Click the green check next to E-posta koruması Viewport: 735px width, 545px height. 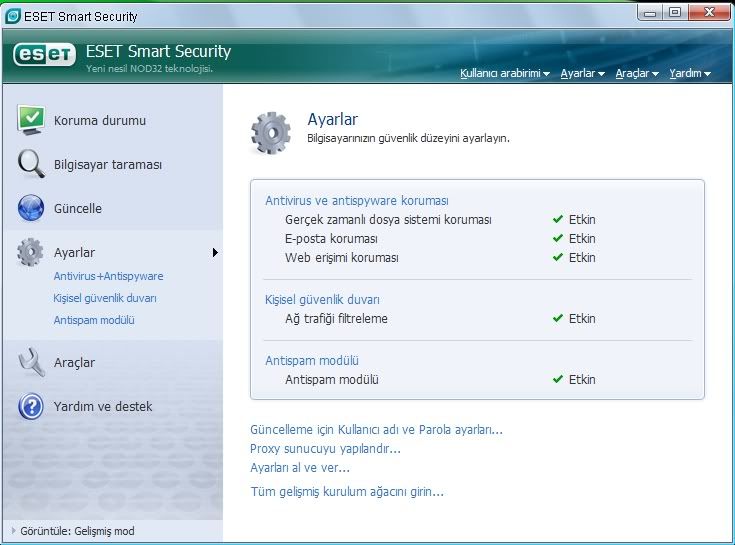pyautogui.click(x=557, y=238)
